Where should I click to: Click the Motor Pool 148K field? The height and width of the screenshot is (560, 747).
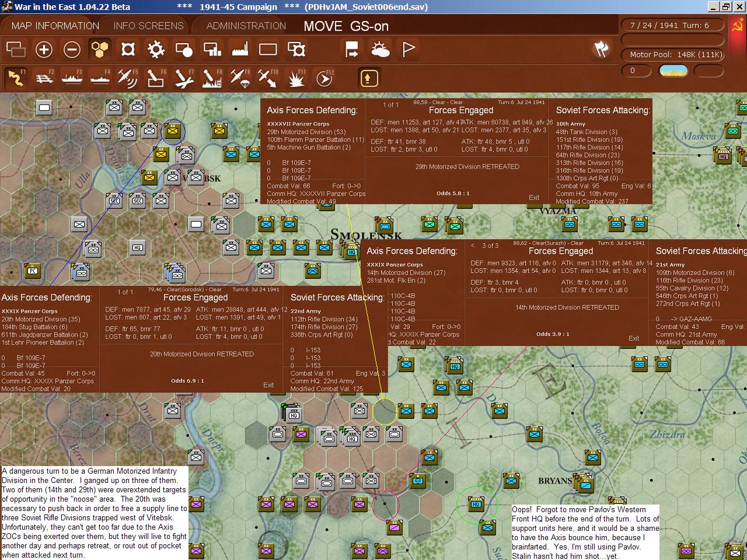[x=672, y=54]
